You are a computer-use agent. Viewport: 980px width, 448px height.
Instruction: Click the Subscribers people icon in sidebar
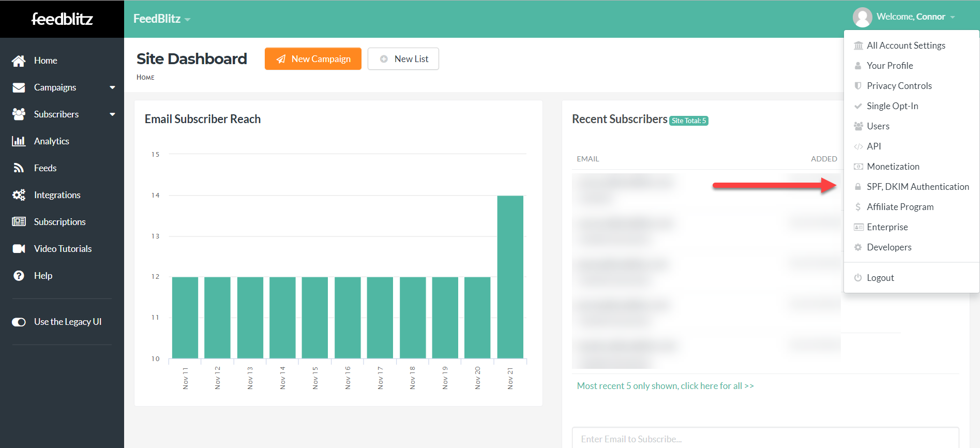pyautogui.click(x=19, y=114)
